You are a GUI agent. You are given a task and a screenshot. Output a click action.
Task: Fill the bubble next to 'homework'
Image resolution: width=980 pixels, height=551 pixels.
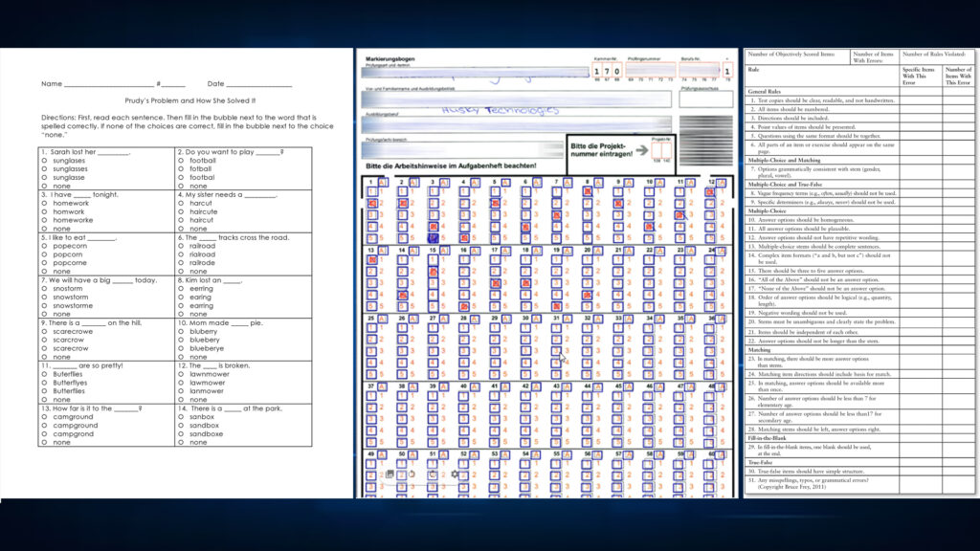[x=44, y=203]
